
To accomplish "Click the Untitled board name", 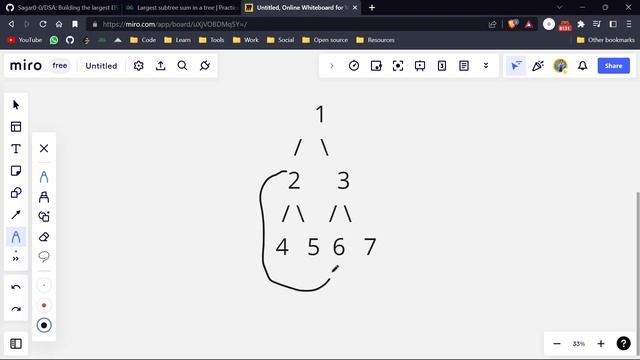I will [101, 66].
